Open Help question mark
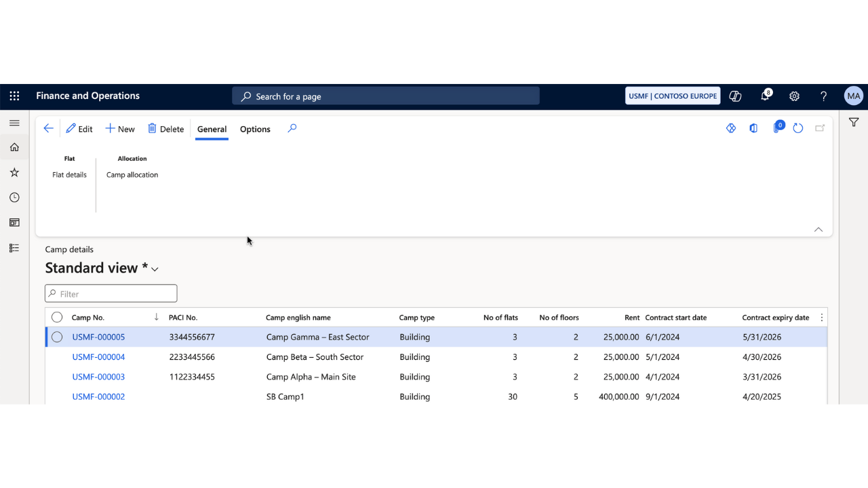Image resolution: width=868 pixels, height=488 pixels. (823, 96)
